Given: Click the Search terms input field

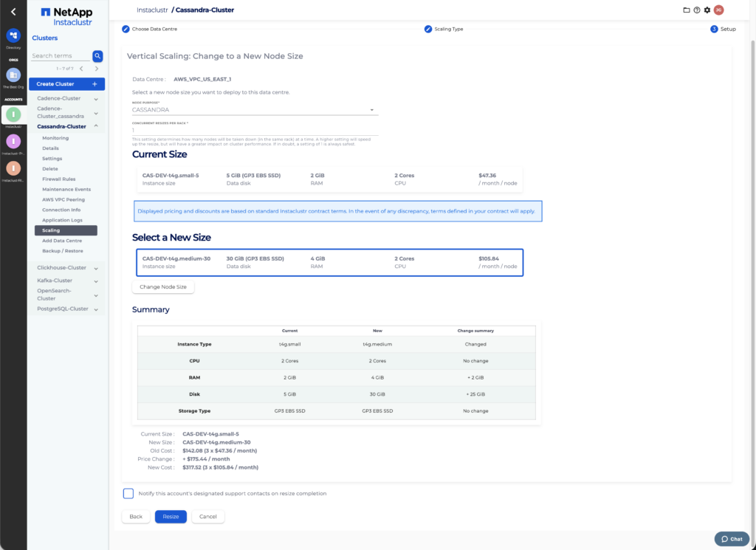Looking at the screenshot, I should (61, 56).
